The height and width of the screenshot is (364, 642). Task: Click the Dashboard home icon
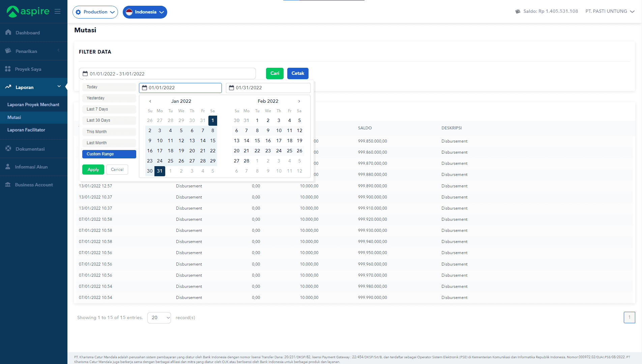(8, 32)
